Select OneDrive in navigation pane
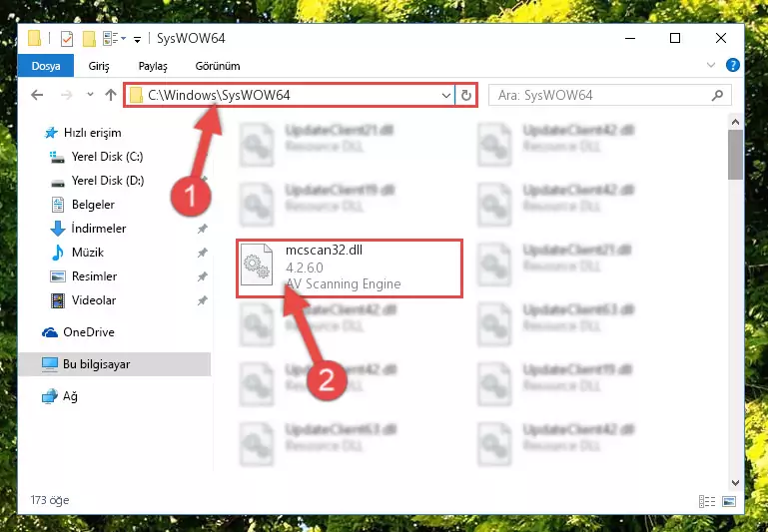 [78, 332]
